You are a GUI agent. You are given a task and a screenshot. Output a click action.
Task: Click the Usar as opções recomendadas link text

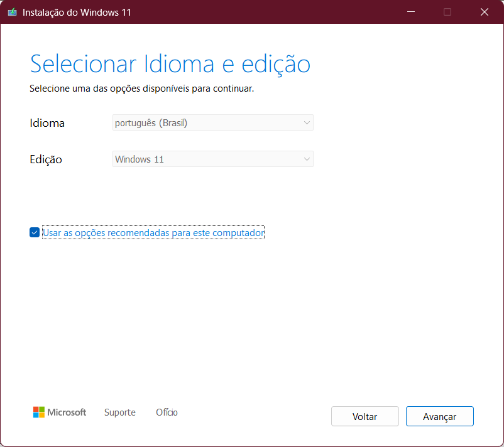[153, 232]
